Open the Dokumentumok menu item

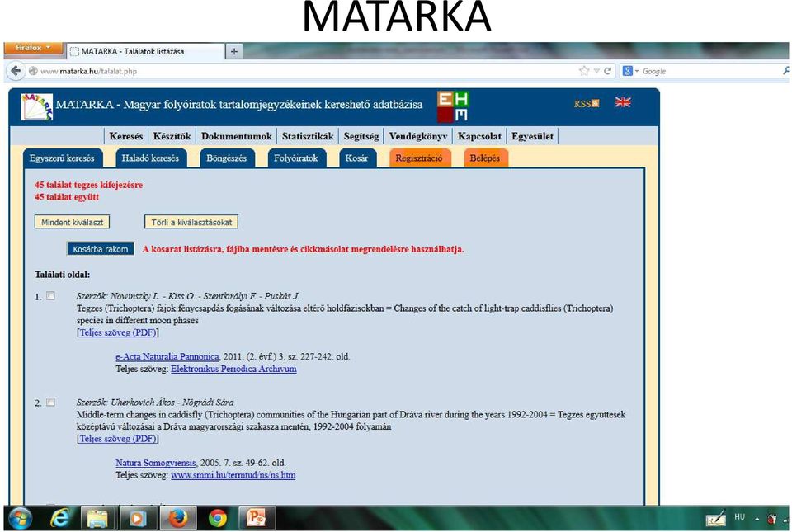(237, 136)
